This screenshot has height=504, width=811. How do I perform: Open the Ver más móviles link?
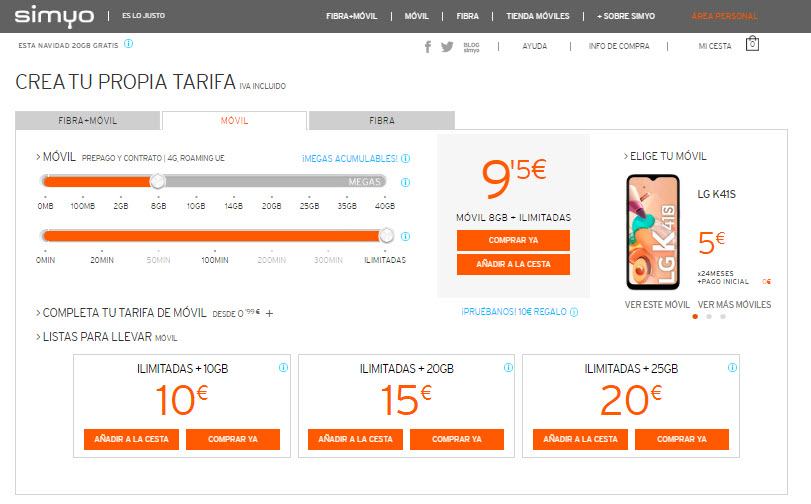click(734, 304)
